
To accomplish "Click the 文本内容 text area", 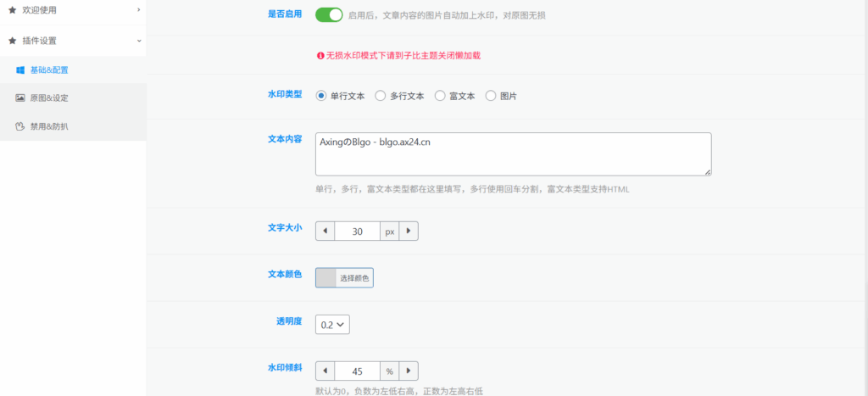I will tap(512, 153).
